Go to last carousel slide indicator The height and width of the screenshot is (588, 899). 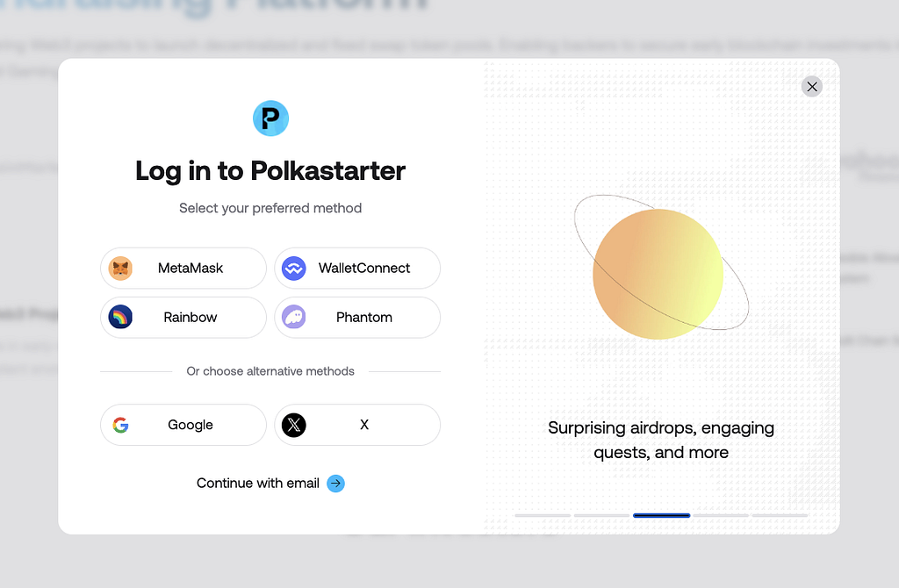(780, 515)
